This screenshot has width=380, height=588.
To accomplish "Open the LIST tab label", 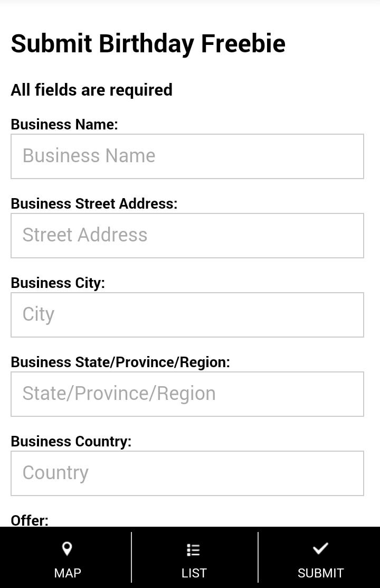I will tap(194, 573).
